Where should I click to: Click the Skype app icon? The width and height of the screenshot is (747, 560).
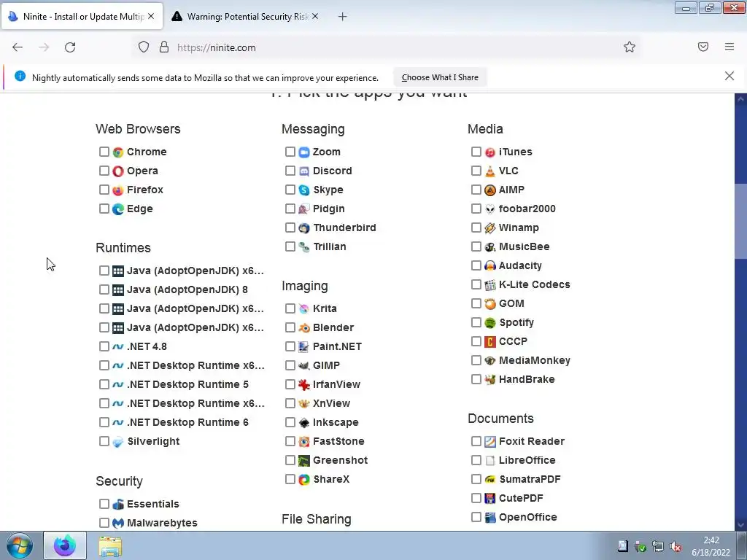304,190
